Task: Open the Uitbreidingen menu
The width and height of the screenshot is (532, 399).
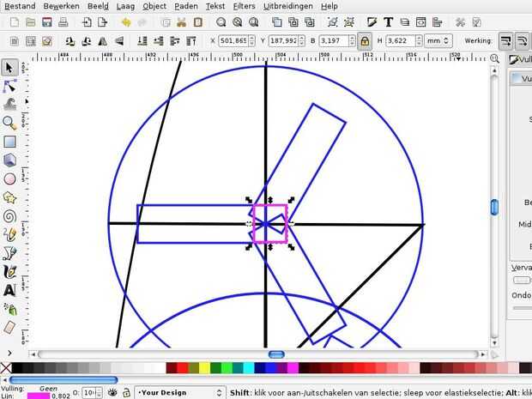Action: click(288, 6)
